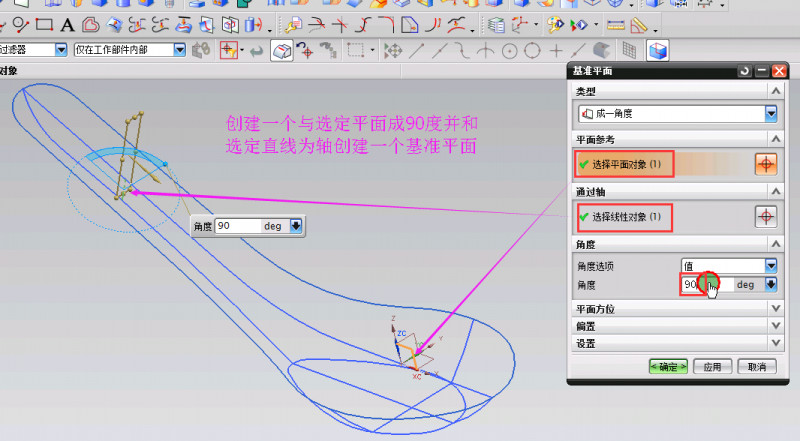
Task: Select the Trim Curve tool
Action: 317,24
